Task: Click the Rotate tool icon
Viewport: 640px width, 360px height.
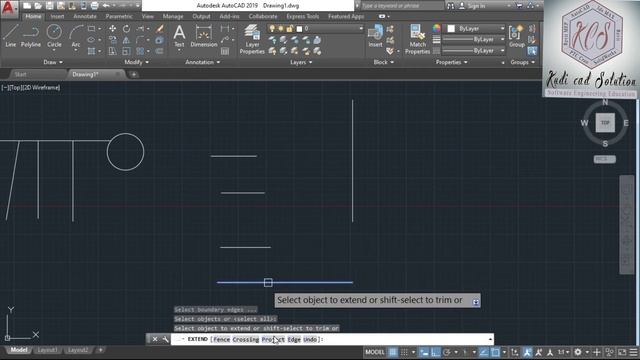Action: [x=127, y=29]
